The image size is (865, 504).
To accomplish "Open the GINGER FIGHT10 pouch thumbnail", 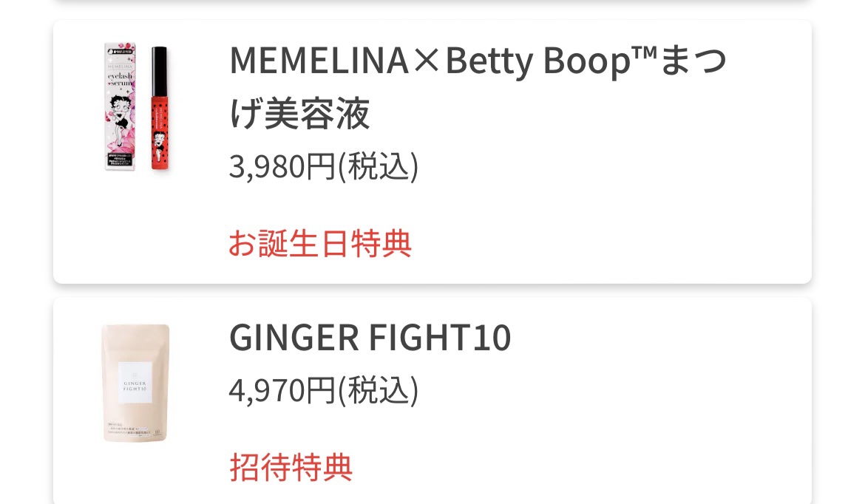I will coord(135,381).
